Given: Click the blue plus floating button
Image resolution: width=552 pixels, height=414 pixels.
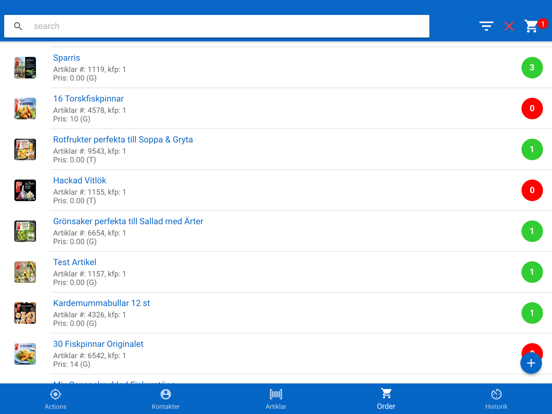Looking at the screenshot, I should pos(531,363).
